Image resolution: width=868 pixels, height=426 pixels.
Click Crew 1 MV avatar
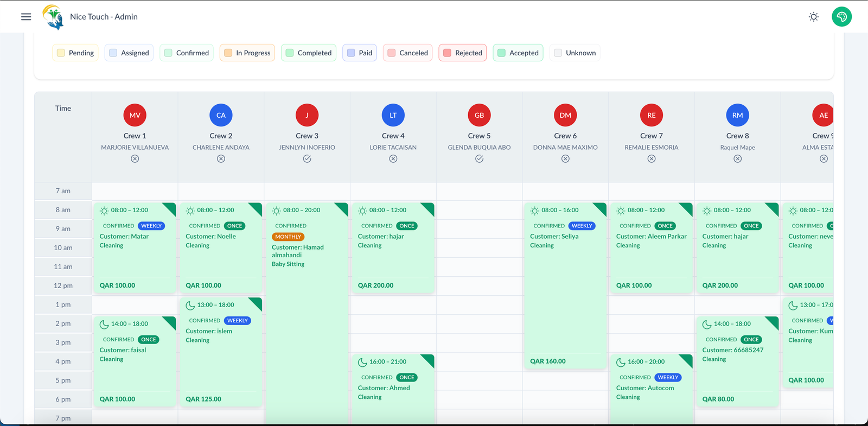(135, 115)
